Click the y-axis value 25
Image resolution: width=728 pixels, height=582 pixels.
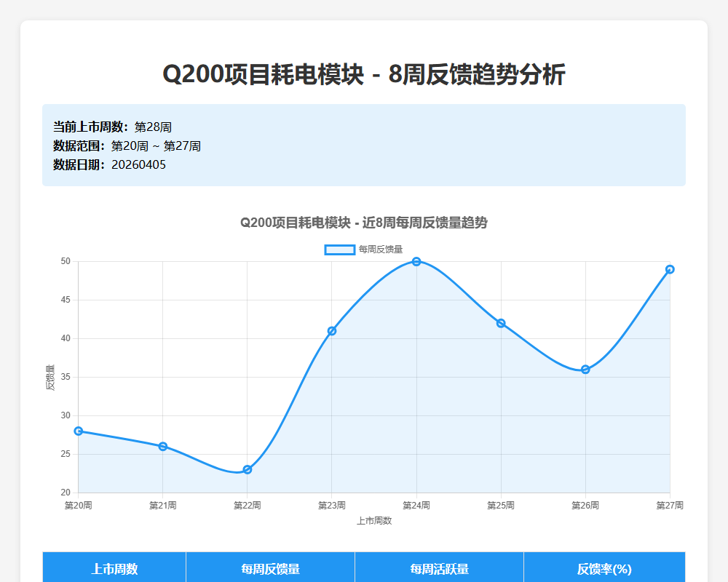coord(66,454)
